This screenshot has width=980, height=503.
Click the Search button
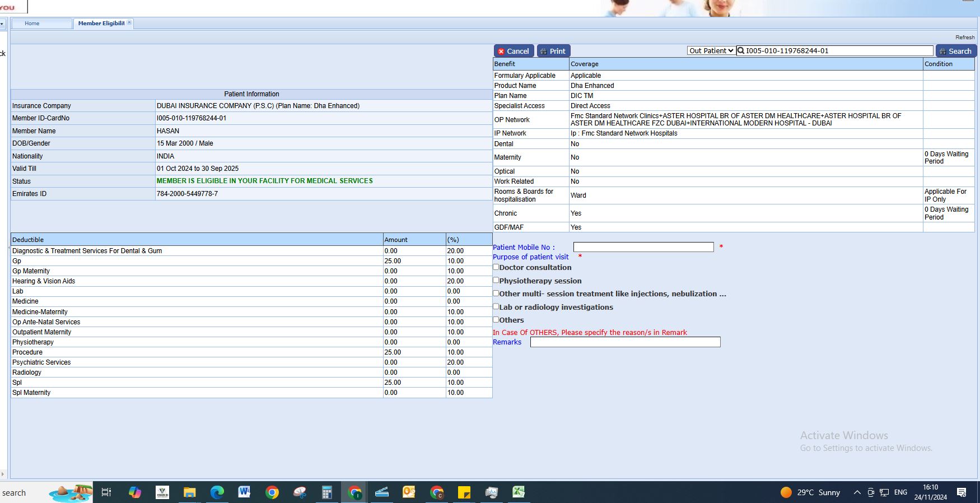click(955, 51)
